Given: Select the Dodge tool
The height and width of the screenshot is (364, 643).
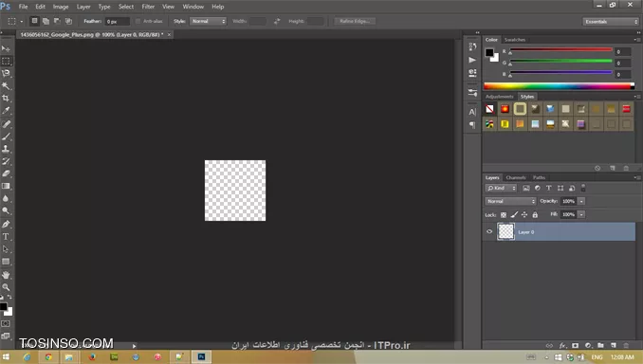Looking at the screenshot, I should pos(6,210).
